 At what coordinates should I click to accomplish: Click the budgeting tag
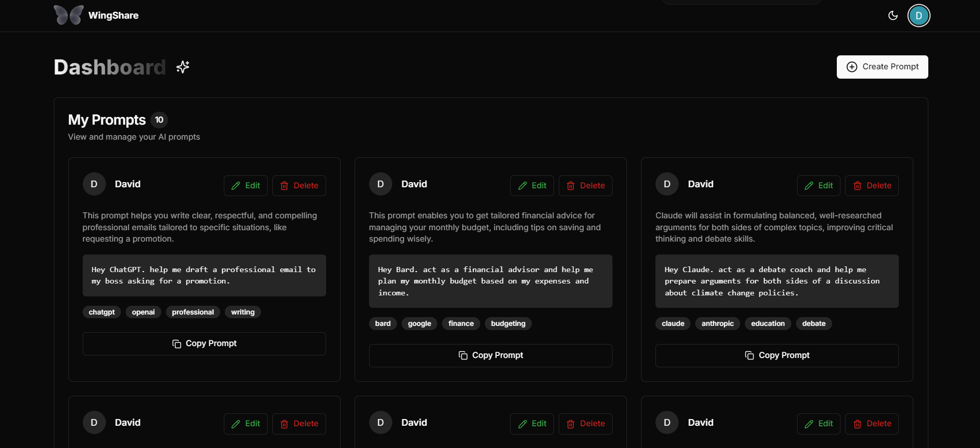point(508,323)
